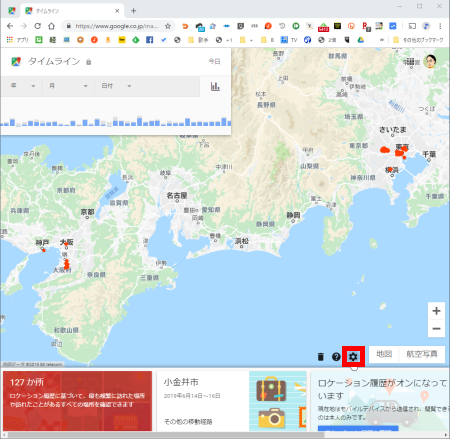
Task: Click the Chrome profile avatar in toolbar
Action: coord(426,26)
